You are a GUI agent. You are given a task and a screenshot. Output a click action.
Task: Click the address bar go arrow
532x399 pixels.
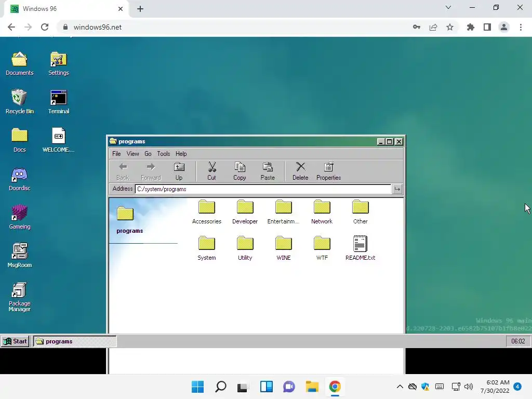pyautogui.click(x=397, y=189)
